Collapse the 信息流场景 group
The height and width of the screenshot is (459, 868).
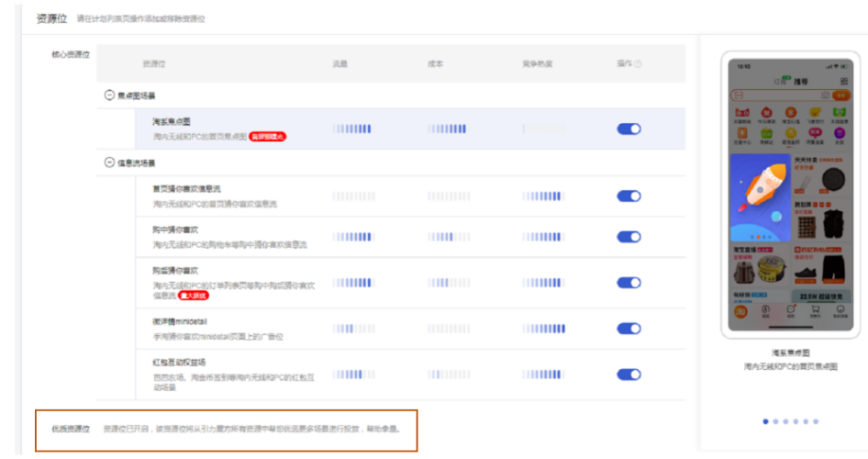109,163
